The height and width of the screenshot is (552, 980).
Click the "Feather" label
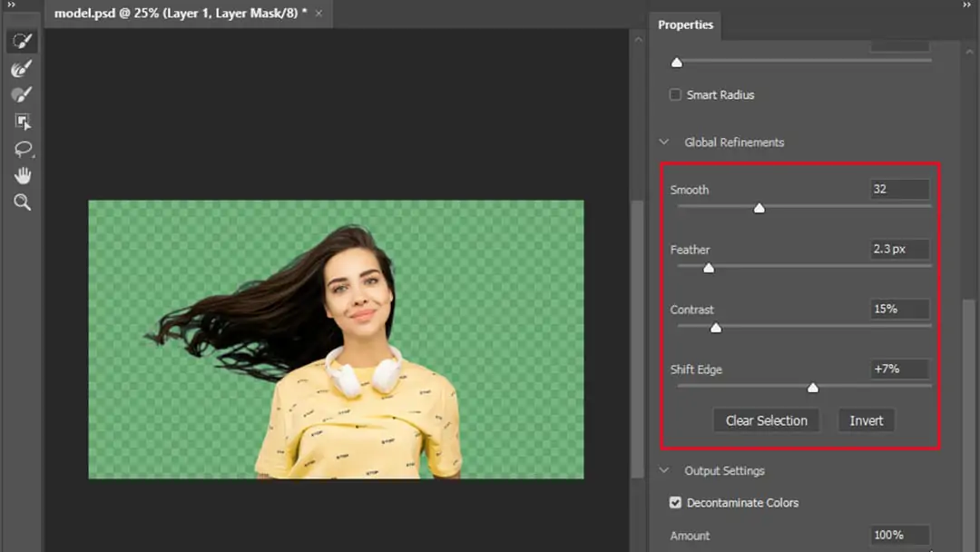point(690,250)
